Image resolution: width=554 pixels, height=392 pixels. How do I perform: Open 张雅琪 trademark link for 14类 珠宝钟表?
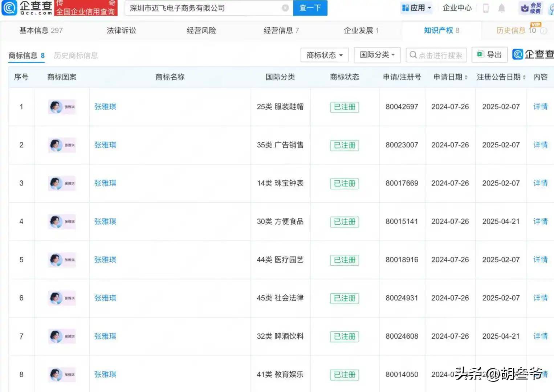tap(105, 183)
